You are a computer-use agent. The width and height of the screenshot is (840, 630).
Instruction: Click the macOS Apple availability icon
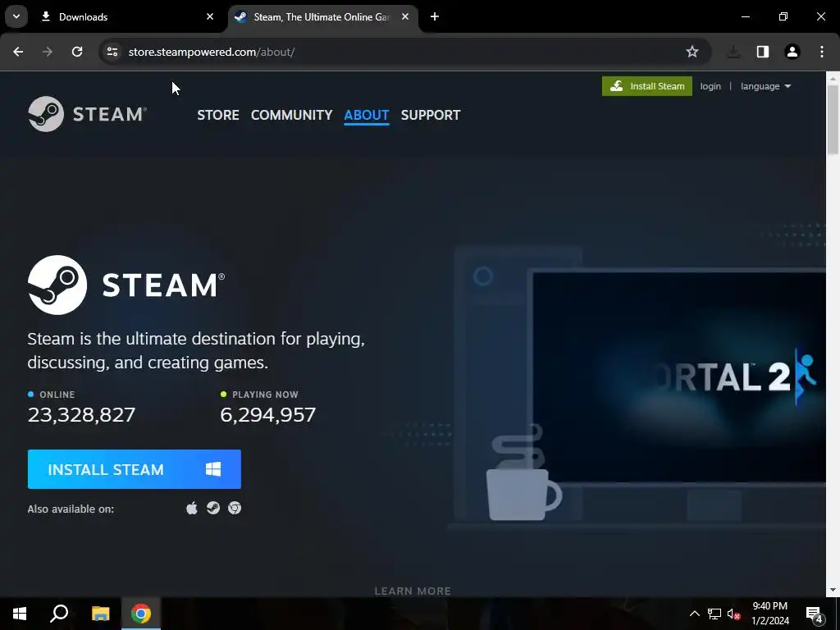tap(192, 508)
